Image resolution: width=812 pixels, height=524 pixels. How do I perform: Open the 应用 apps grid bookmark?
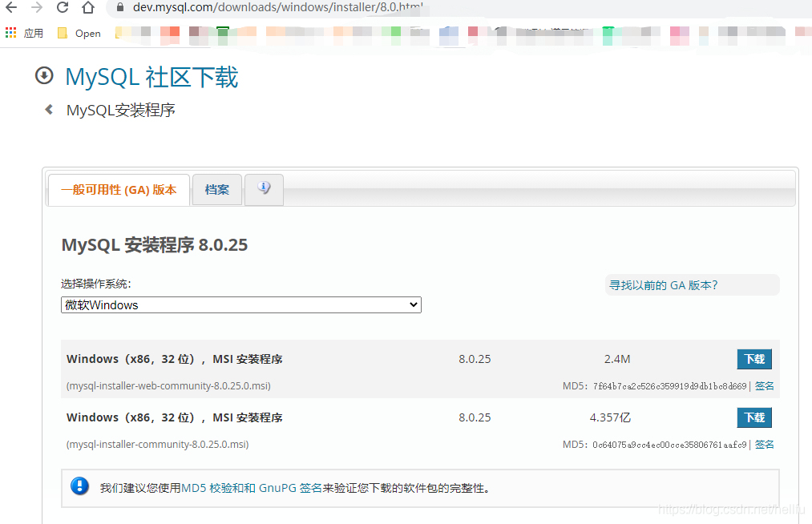point(24,33)
